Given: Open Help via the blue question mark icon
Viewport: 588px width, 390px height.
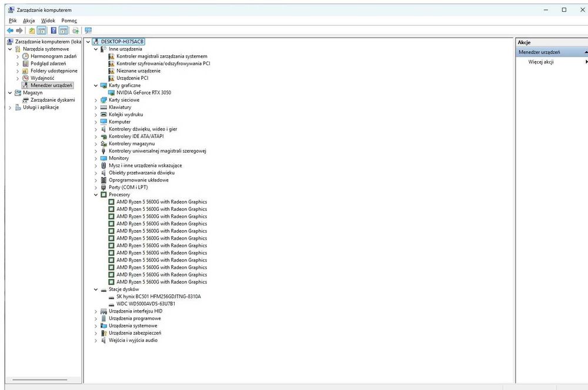Looking at the screenshot, I should 54,31.
